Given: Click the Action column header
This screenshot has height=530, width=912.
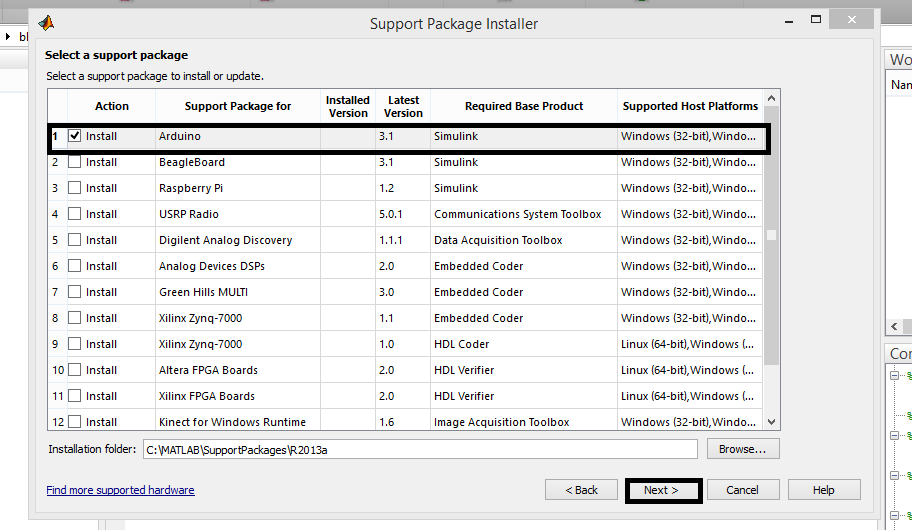Looking at the screenshot, I should click(112, 106).
